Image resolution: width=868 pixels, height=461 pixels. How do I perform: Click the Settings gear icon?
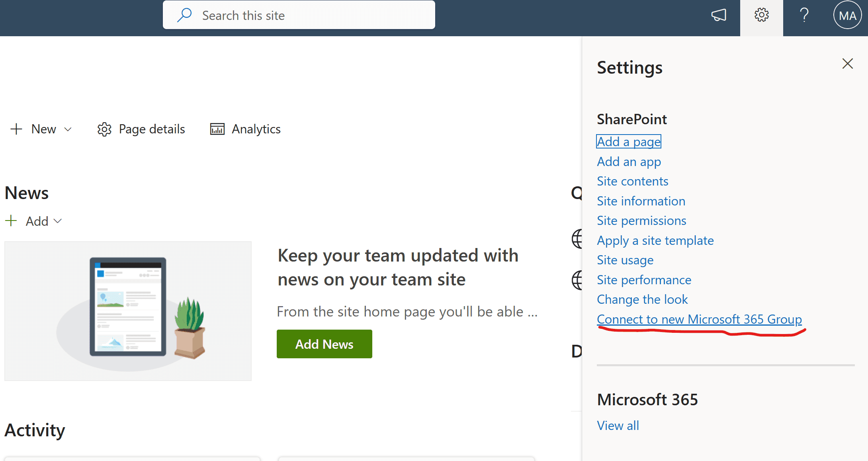(x=761, y=15)
